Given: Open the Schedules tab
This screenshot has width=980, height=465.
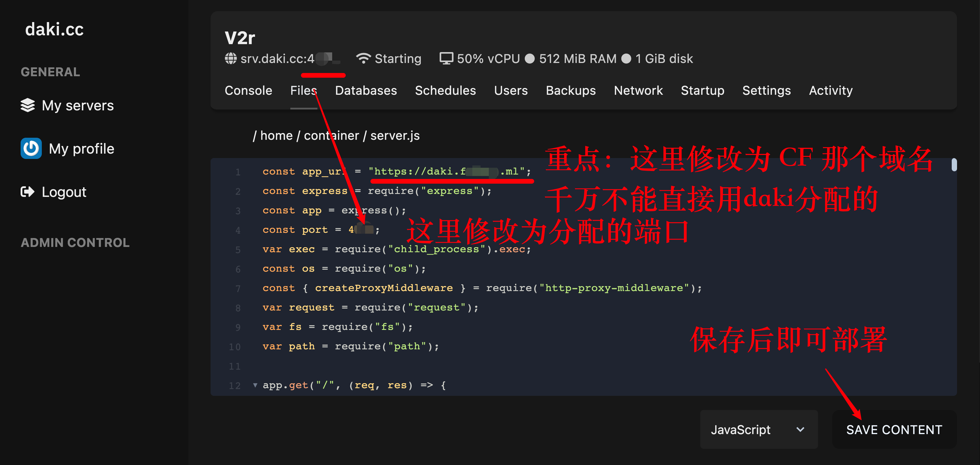Looking at the screenshot, I should pyautogui.click(x=446, y=90).
